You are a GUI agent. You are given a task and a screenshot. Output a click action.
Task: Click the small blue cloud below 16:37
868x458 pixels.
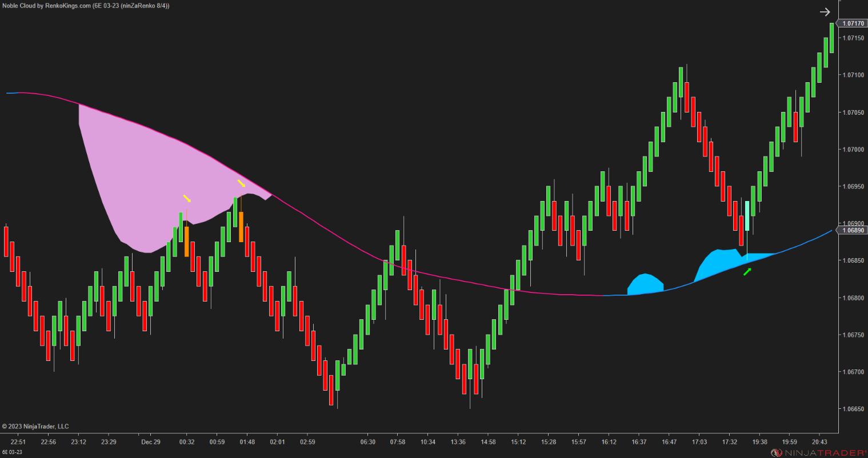pyautogui.click(x=645, y=286)
